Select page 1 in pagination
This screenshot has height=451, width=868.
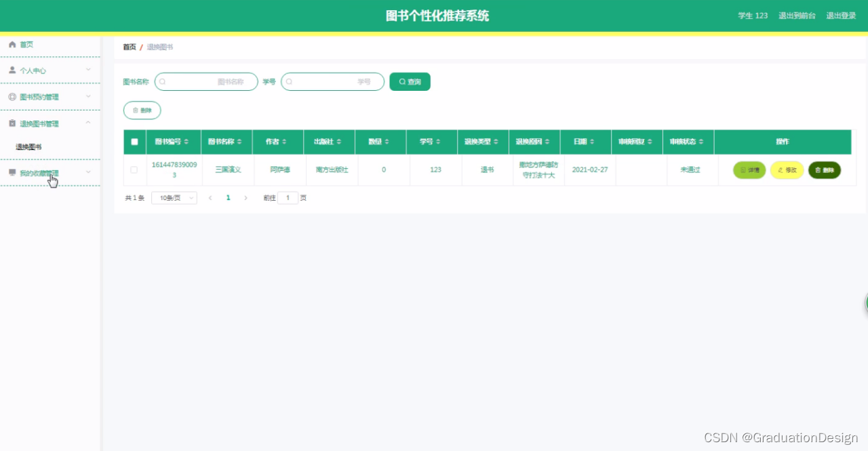click(228, 198)
